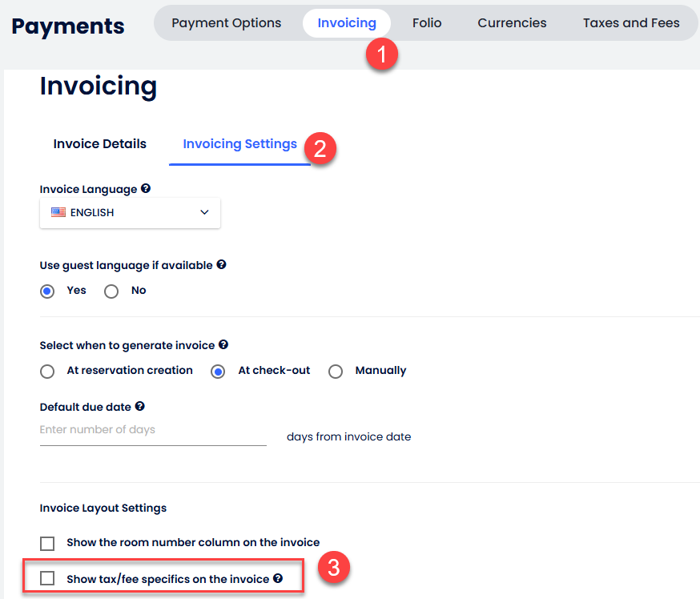
Task: Click help icon next to Default due date
Action: [x=140, y=407]
